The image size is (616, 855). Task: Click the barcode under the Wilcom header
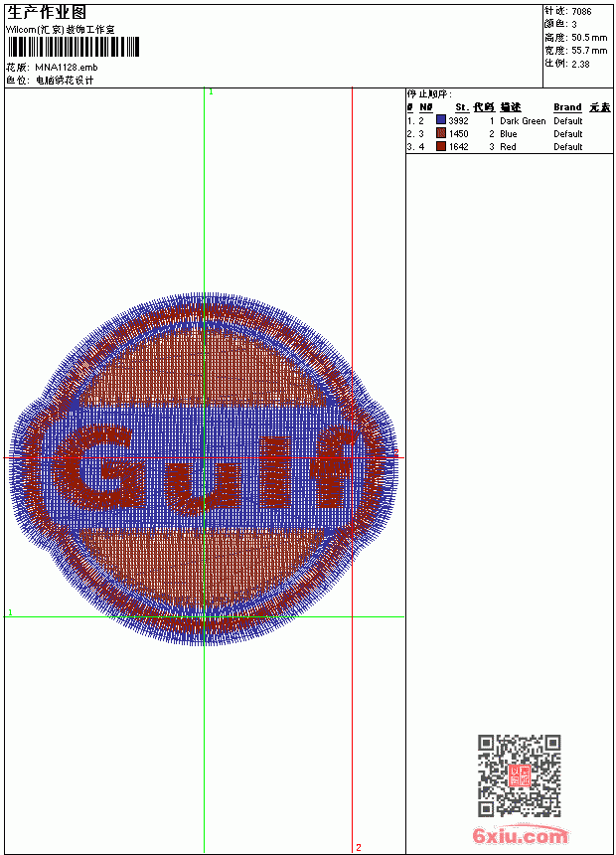[74, 47]
